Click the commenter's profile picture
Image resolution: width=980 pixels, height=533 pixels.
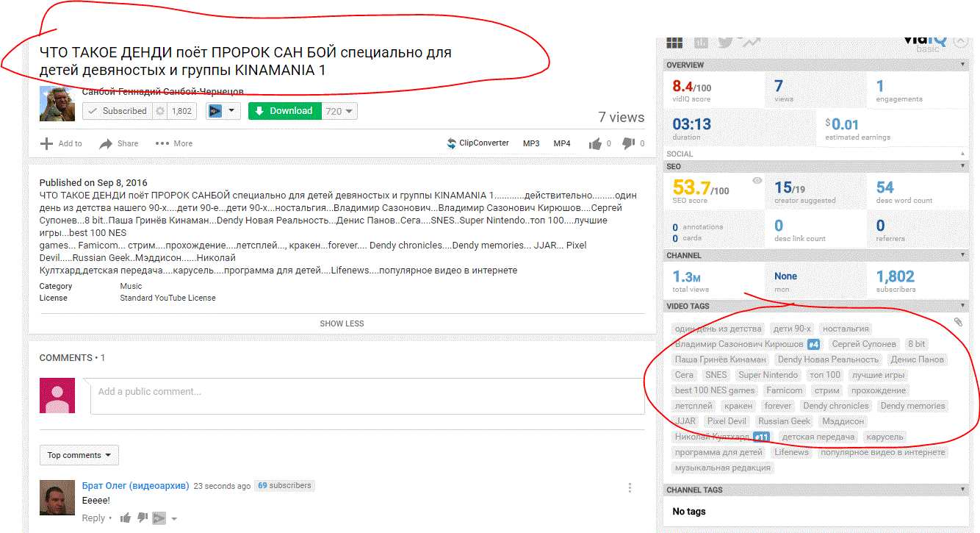(57, 498)
